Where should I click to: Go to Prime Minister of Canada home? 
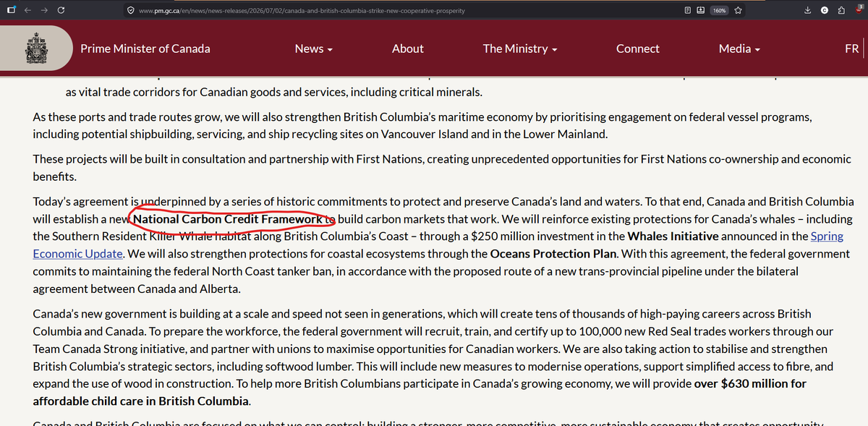[145, 48]
